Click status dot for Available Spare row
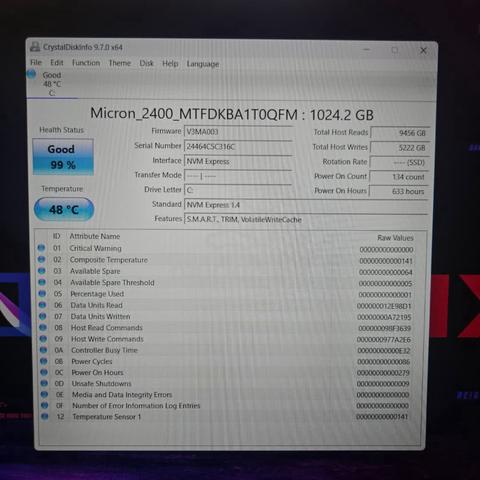Viewport: 480px width, 480px height. tap(42, 270)
